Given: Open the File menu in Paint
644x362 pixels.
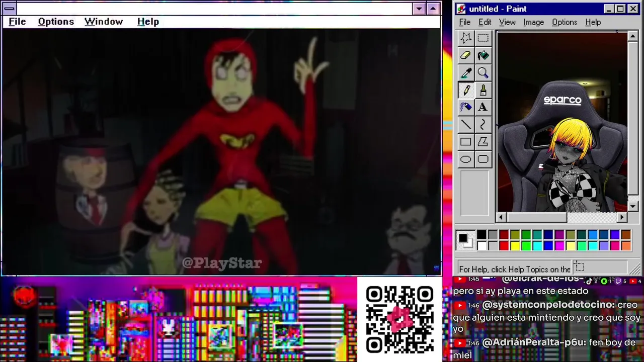Looking at the screenshot, I should pos(465,22).
